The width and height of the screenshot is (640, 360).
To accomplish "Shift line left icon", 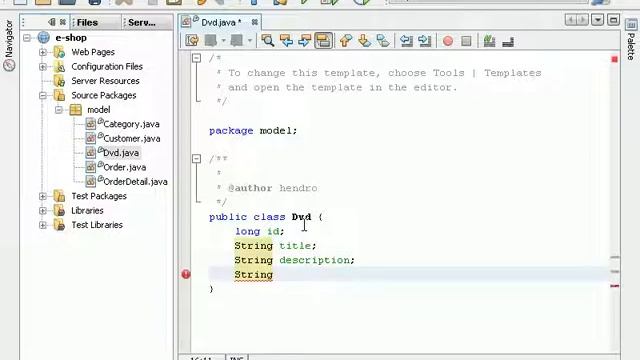I will tap(406, 40).
